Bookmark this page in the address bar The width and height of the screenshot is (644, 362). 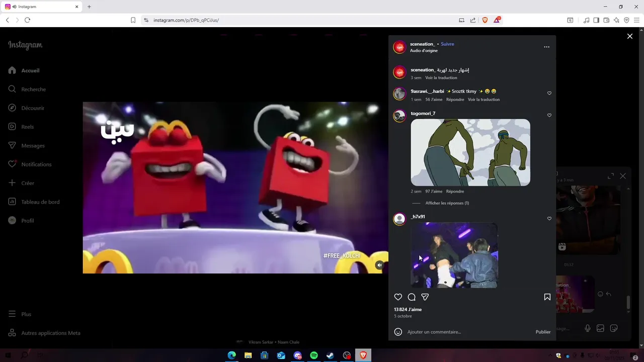[133, 20]
